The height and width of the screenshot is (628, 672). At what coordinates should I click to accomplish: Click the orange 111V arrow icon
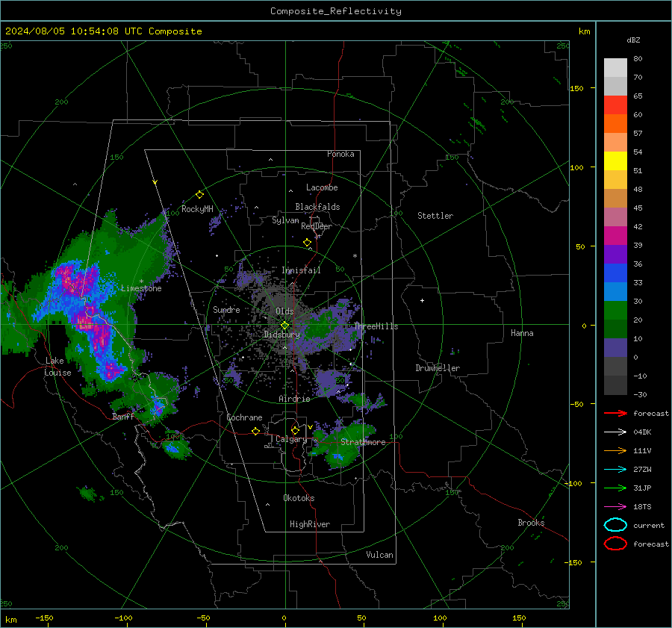click(615, 450)
